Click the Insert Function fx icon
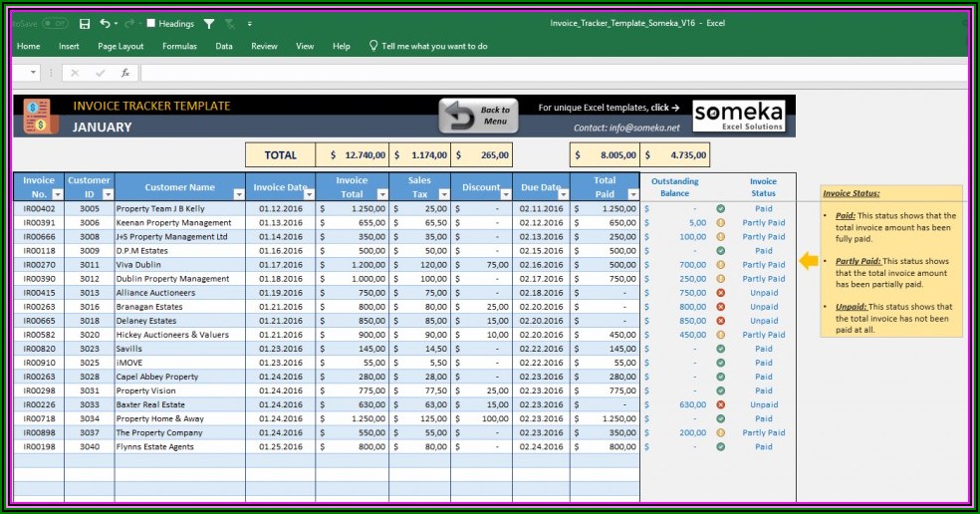Viewport: 980px width, 514px height. [125, 73]
